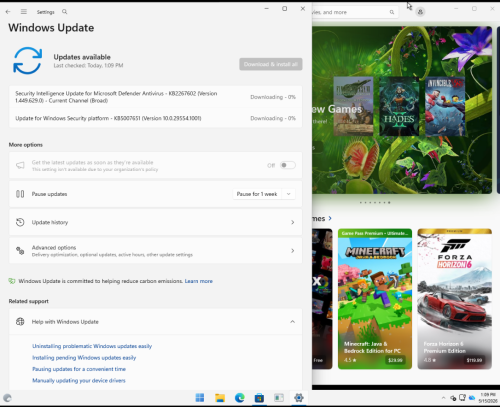Click Download & install all button

[271, 64]
